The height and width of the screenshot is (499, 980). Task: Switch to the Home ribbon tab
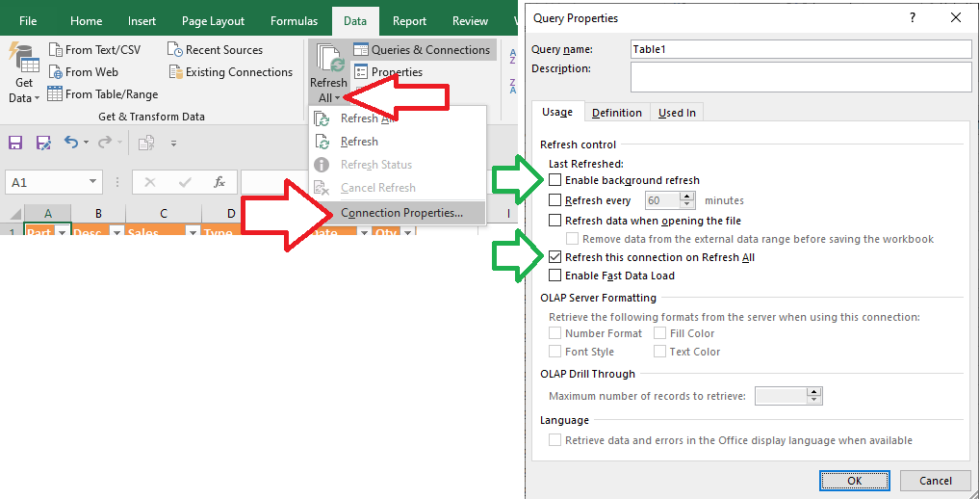pyautogui.click(x=87, y=20)
